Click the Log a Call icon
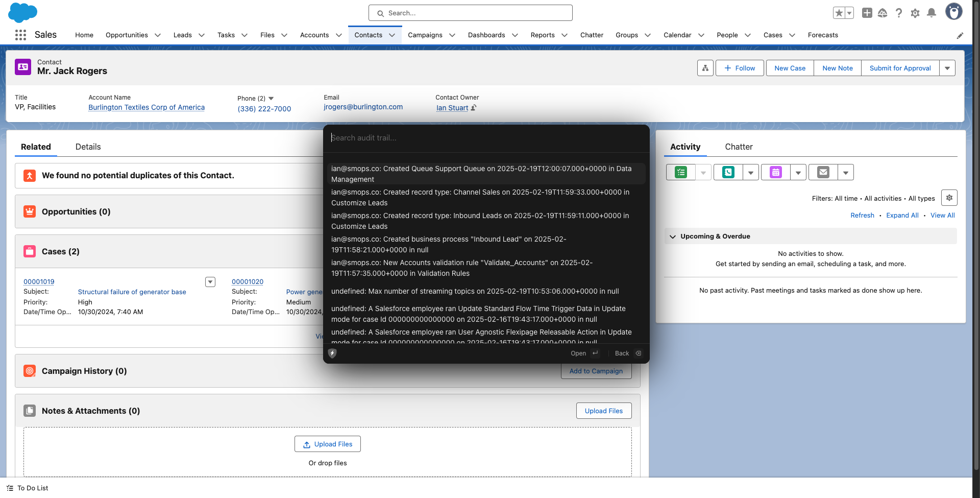The height and width of the screenshot is (498, 980). tap(728, 172)
